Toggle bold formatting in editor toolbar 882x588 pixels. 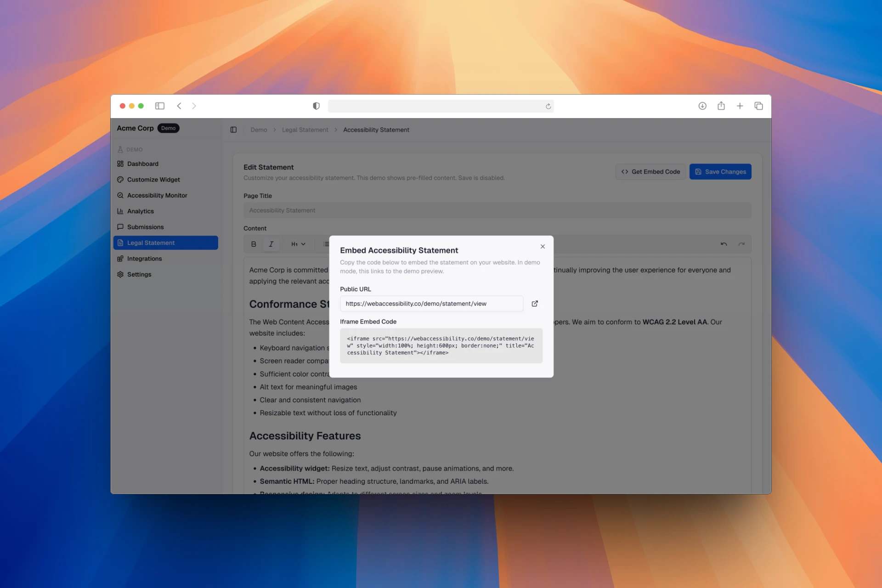point(254,244)
